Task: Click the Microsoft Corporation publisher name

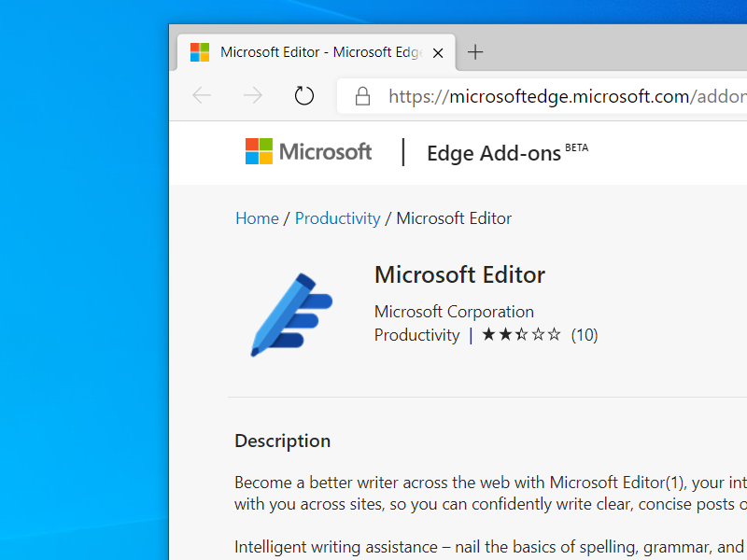Action: 454,312
